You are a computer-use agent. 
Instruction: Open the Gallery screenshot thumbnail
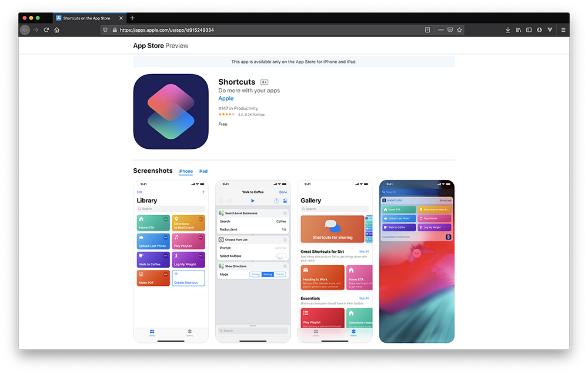point(335,262)
